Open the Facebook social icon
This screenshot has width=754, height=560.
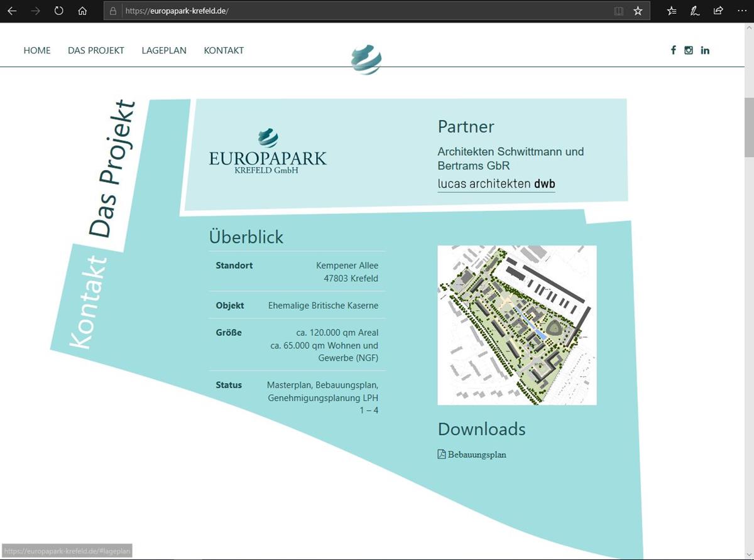pos(673,50)
